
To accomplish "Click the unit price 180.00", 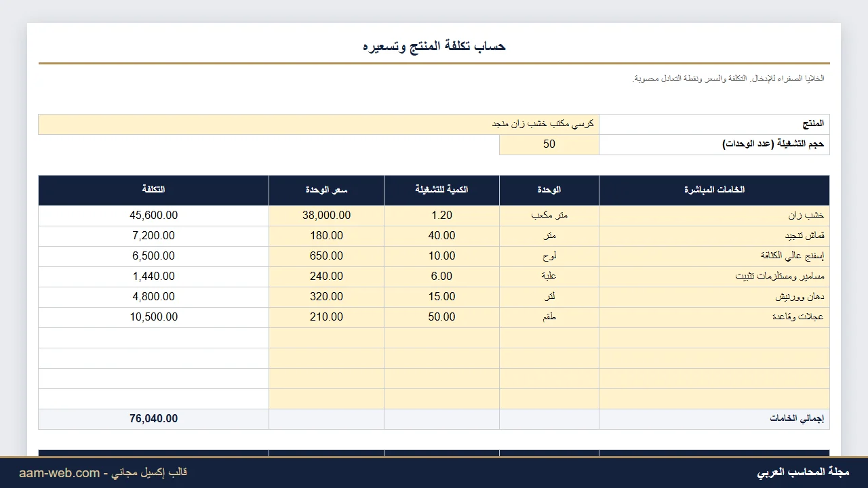I will point(327,236).
